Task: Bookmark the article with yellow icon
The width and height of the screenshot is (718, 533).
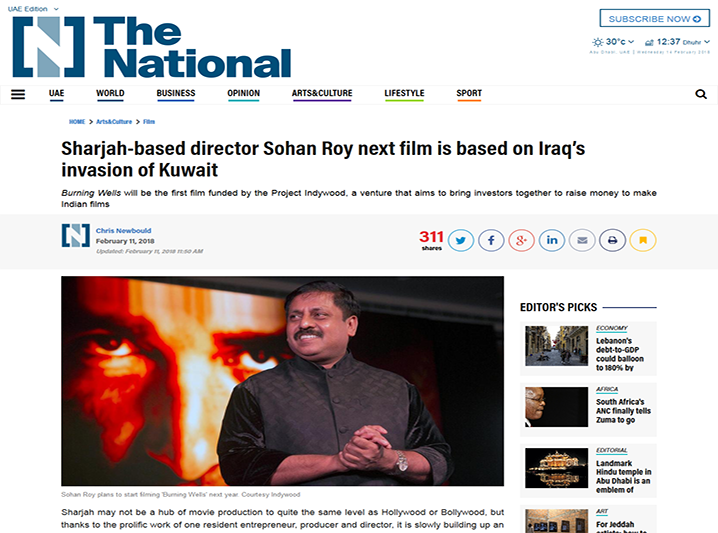Action: click(x=643, y=240)
